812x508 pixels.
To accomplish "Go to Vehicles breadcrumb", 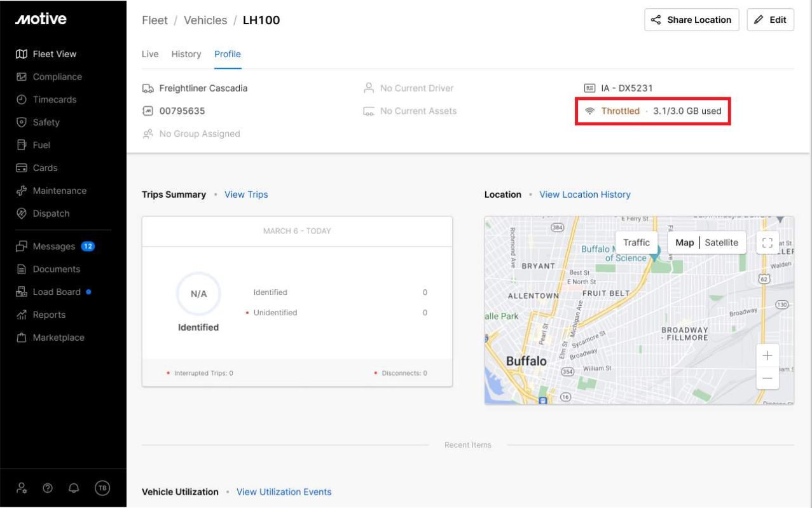I will [205, 20].
